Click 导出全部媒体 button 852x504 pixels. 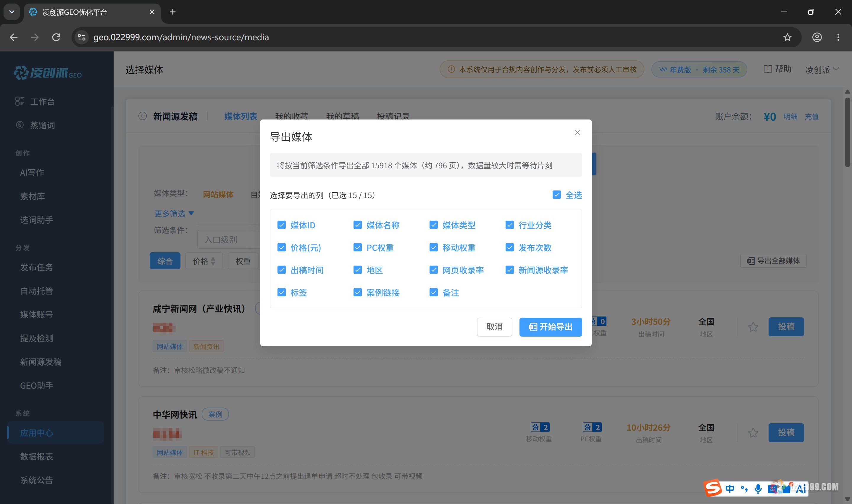(773, 261)
